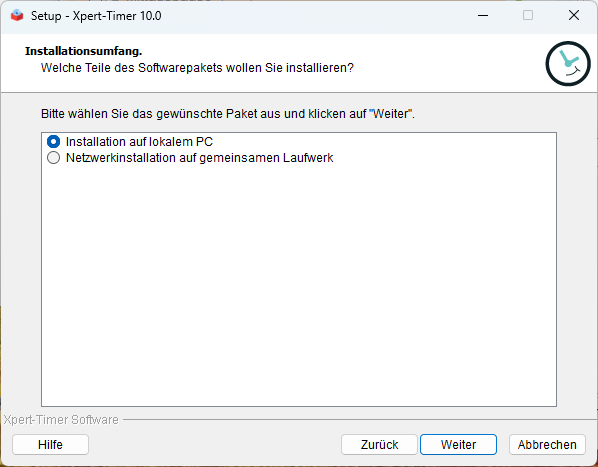Cancel setup with the Abbrechen button
598x467 pixels.
547,445
